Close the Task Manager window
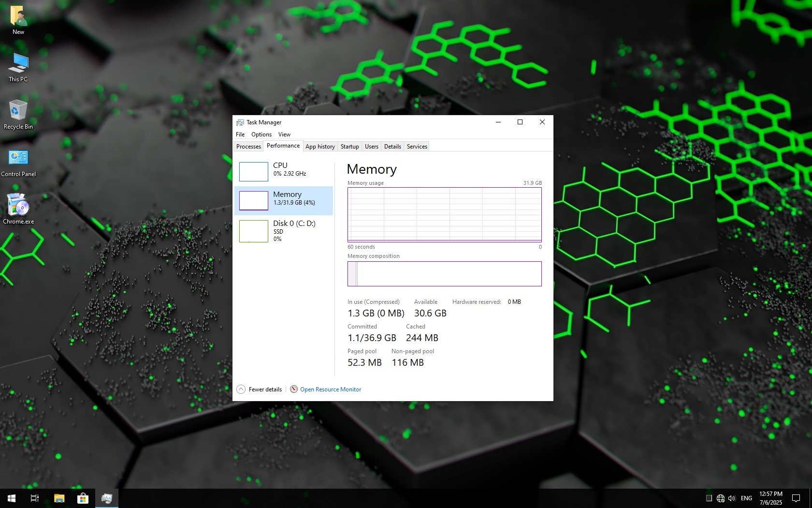Image resolution: width=812 pixels, height=508 pixels. coord(542,122)
